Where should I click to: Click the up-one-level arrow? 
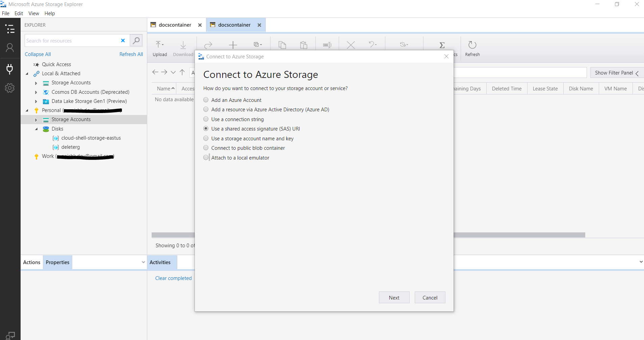point(182,72)
